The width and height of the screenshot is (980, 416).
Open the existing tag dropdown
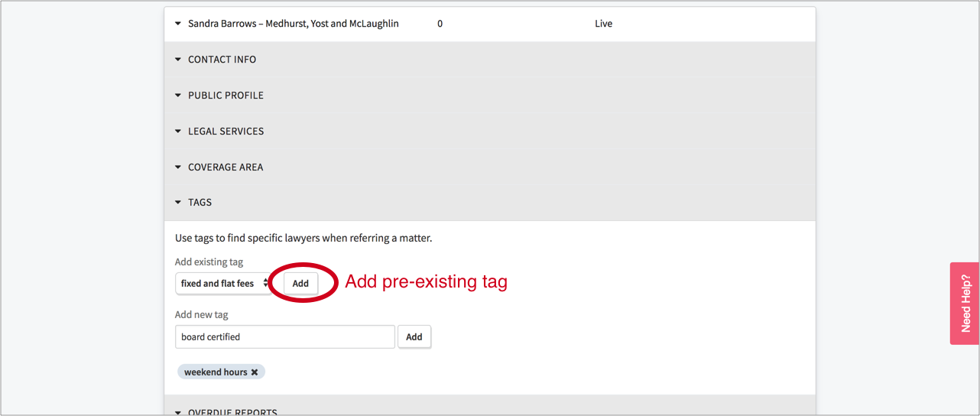[x=223, y=284]
